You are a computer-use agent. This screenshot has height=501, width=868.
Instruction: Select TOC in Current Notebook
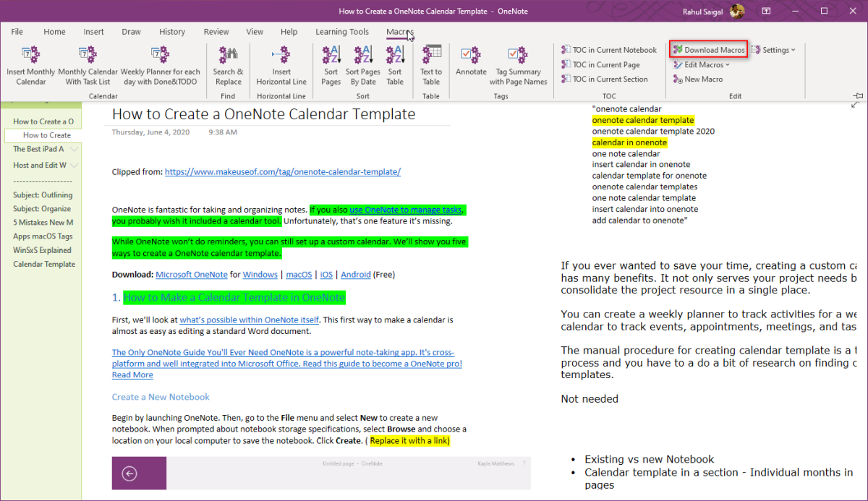pyautogui.click(x=608, y=49)
